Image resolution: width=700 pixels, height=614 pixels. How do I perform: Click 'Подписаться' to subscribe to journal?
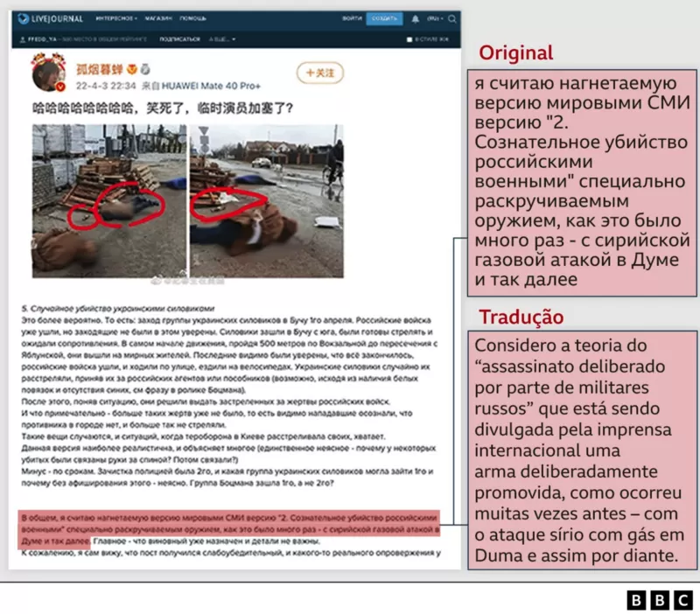(178, 39)
